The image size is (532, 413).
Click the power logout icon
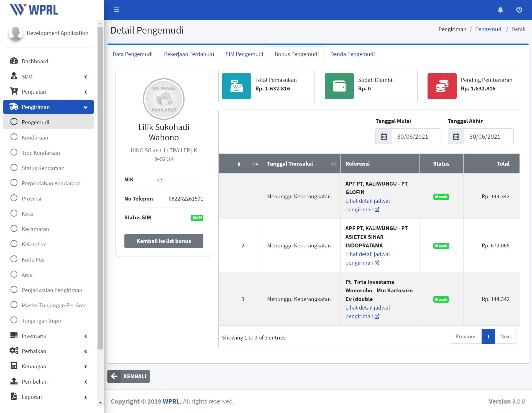519,10
